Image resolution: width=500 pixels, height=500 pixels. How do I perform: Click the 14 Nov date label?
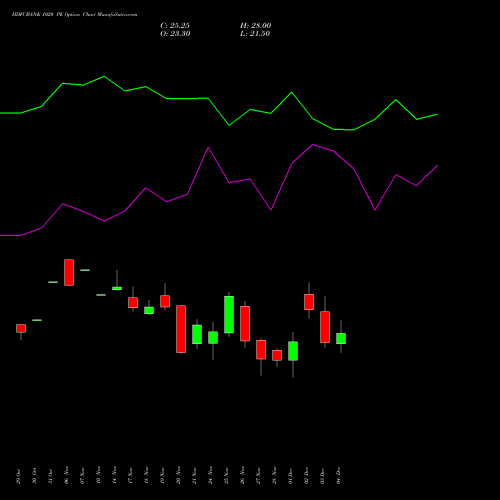pos(114,475)
